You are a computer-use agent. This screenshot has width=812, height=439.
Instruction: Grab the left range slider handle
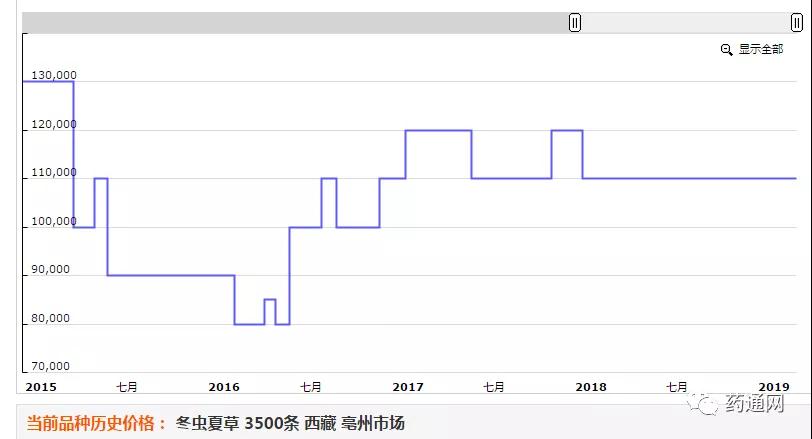click(x=575, y=23)
